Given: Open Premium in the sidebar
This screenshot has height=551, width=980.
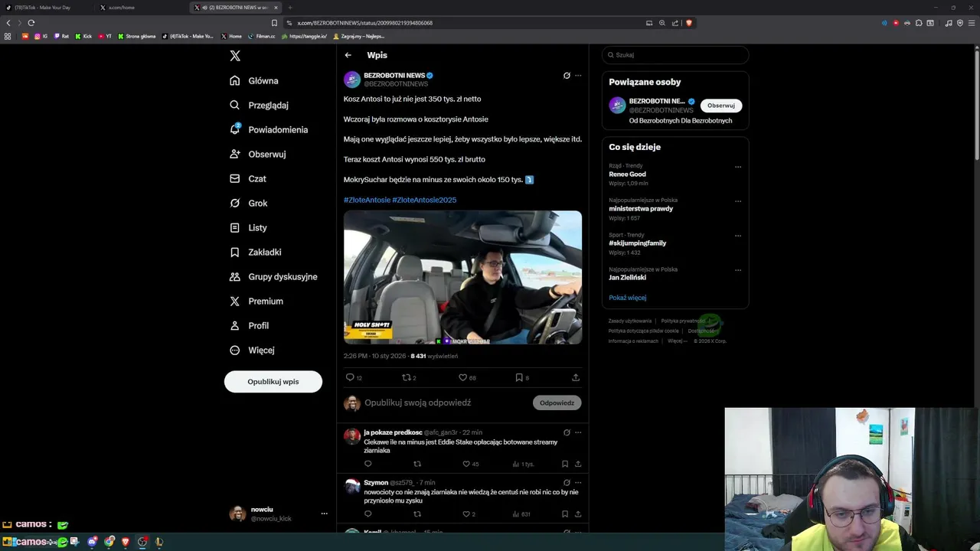Looking at the screenshot, I should (256, 301).
